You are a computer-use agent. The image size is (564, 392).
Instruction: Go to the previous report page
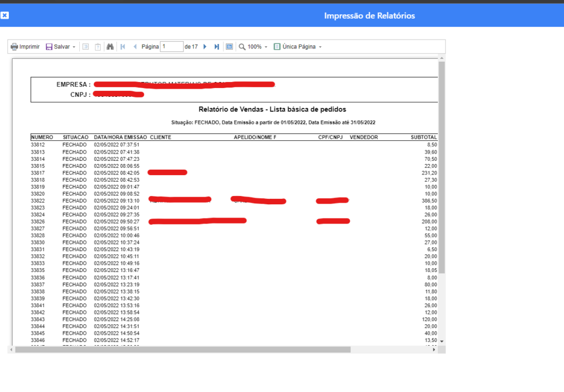click(135, 47)
